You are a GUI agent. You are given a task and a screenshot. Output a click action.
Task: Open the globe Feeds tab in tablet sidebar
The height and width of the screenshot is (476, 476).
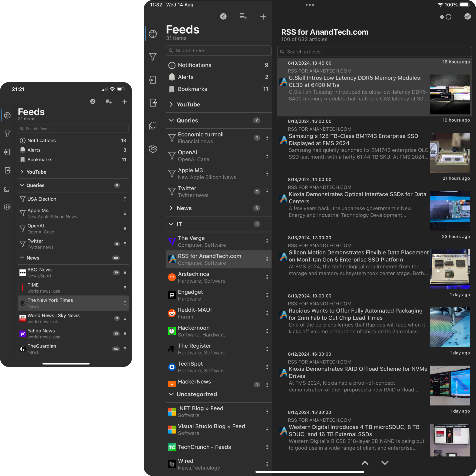[153, 34]
